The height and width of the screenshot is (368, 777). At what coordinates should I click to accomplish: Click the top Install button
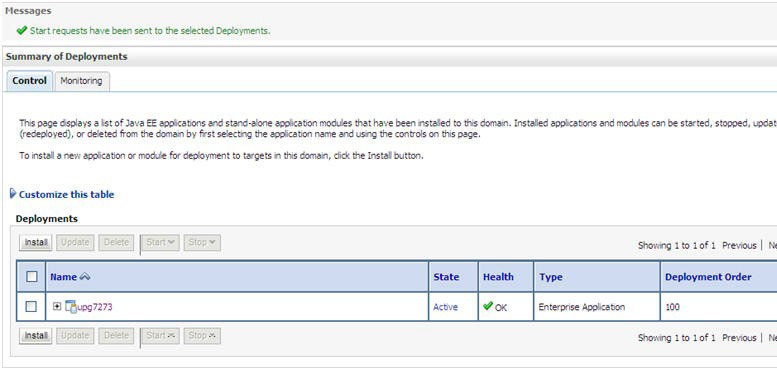tap(36, 243)
